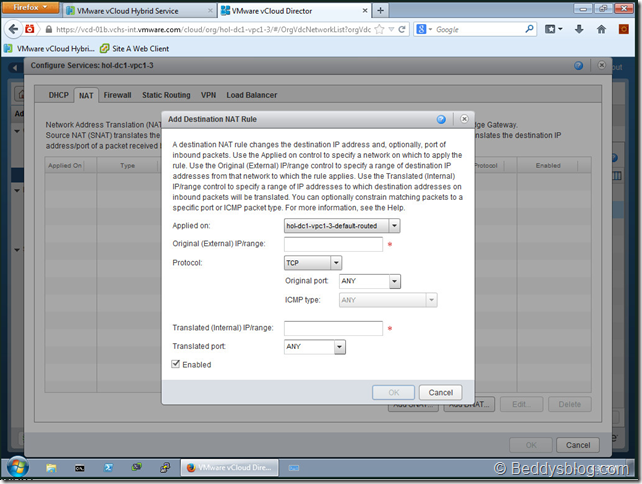Viewport: 642px width, 484px height.
Task: Toggle the Enabled checkbox
Action: 176,364
